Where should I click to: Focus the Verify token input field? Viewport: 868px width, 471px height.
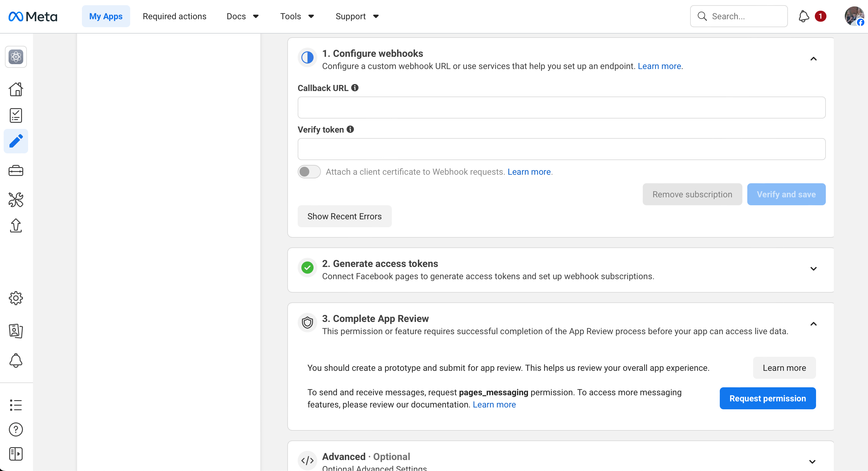562,149
